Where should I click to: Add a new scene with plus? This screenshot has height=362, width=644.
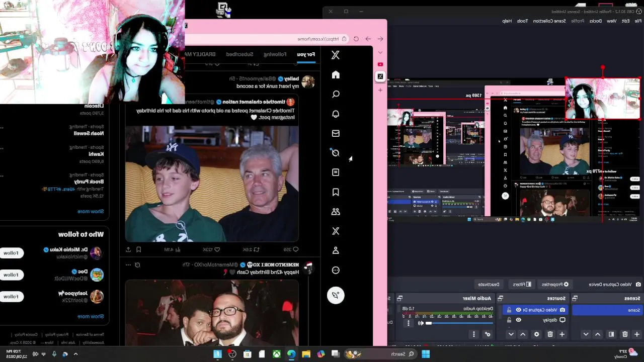pos(636,334)
